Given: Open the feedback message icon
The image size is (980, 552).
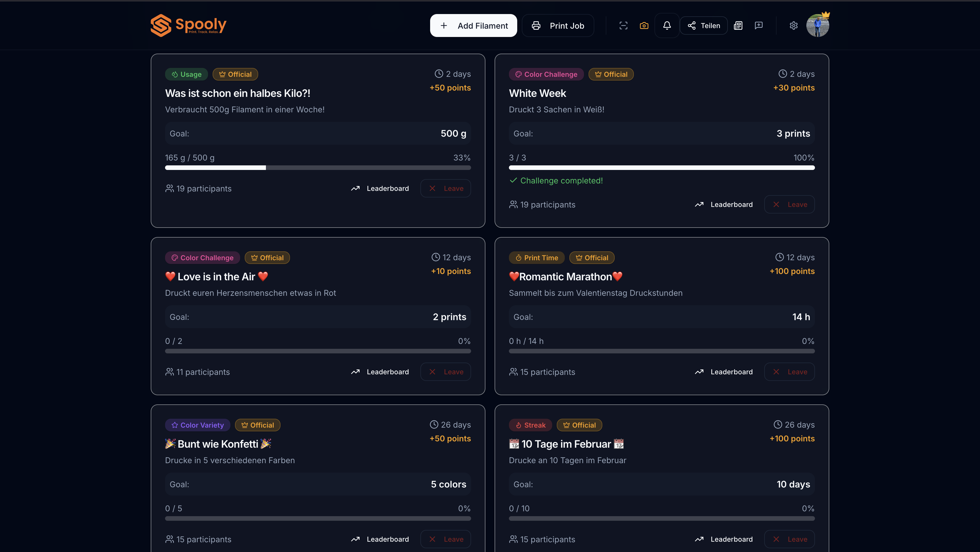Looking at the screenshot, I should tap(758, 26).
